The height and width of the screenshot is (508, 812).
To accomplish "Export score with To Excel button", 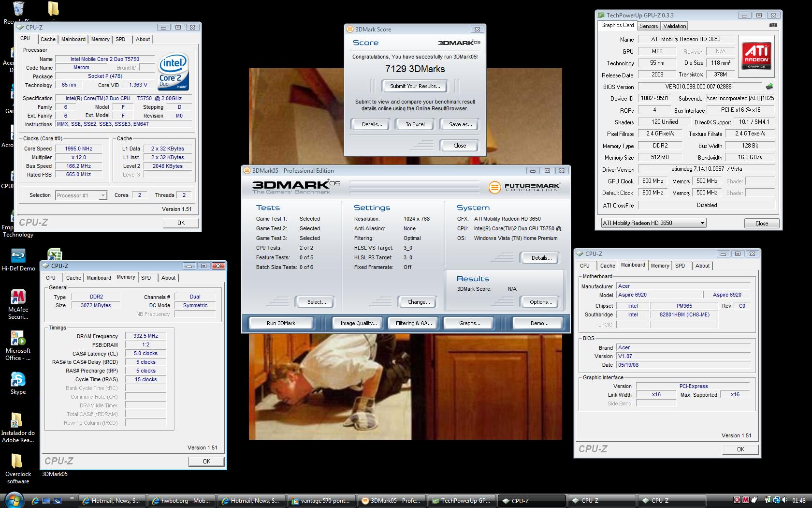I will 415,124.
